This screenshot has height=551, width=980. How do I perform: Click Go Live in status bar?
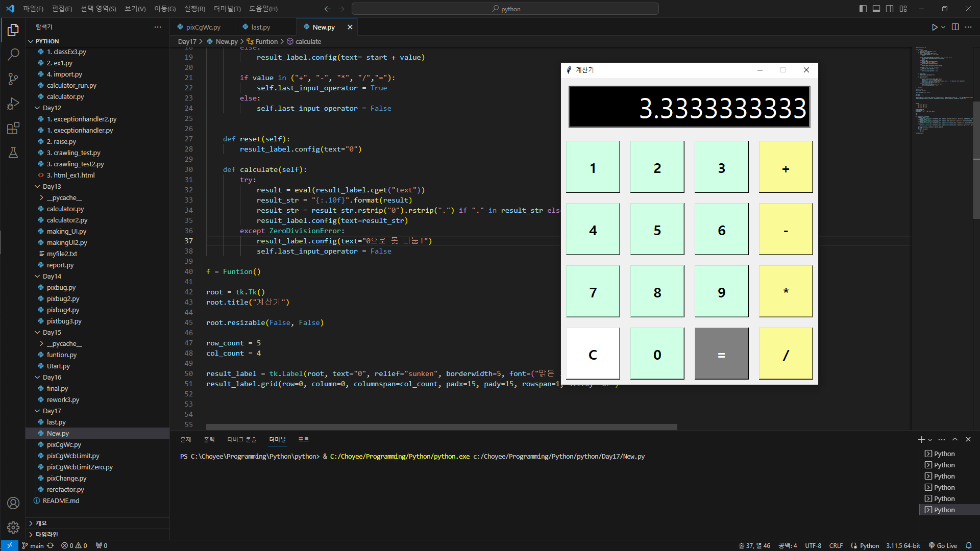[942, 545]
